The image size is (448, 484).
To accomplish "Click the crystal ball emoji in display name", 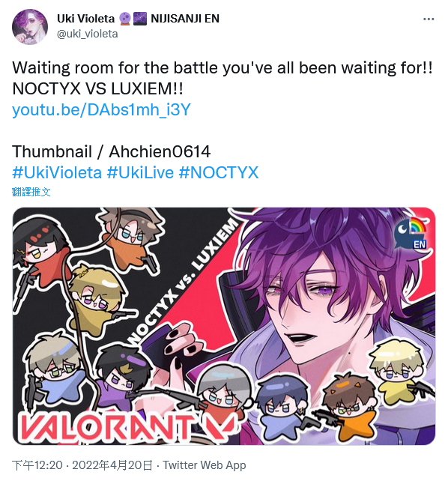I will pyautogui.click(x=124, y=19).
